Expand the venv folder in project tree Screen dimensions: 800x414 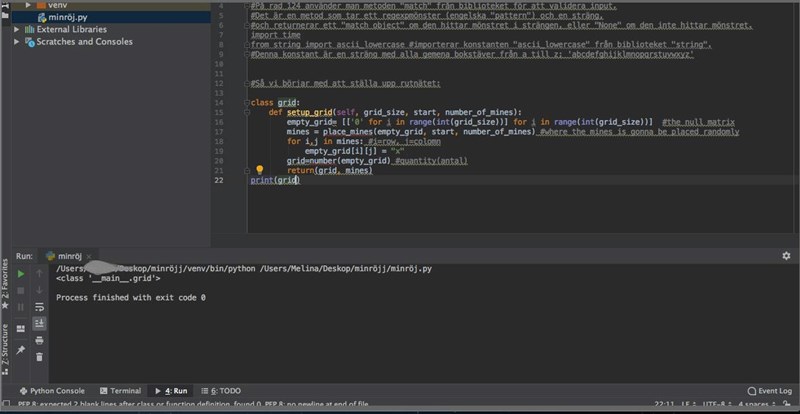(x=29, y=5)
